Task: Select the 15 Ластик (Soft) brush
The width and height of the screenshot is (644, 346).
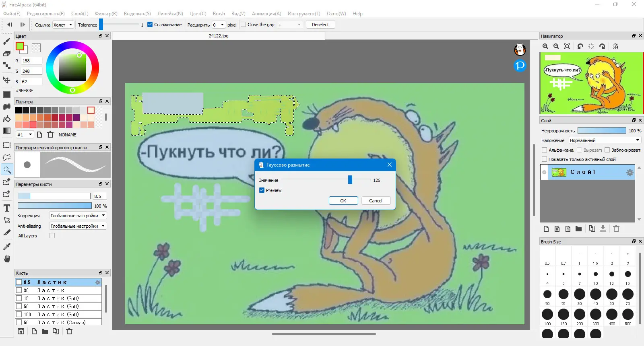Action: click(59, 298)
